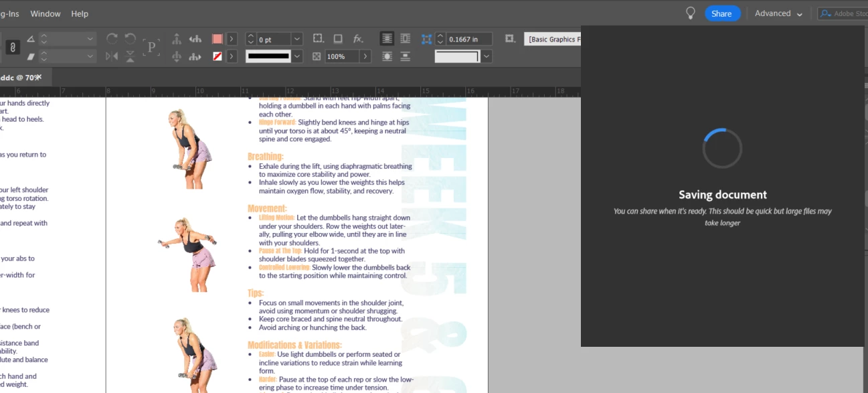Open the stroke type dropdown
The height and width of the screenshot is (393, 868).
pos(297,56)
